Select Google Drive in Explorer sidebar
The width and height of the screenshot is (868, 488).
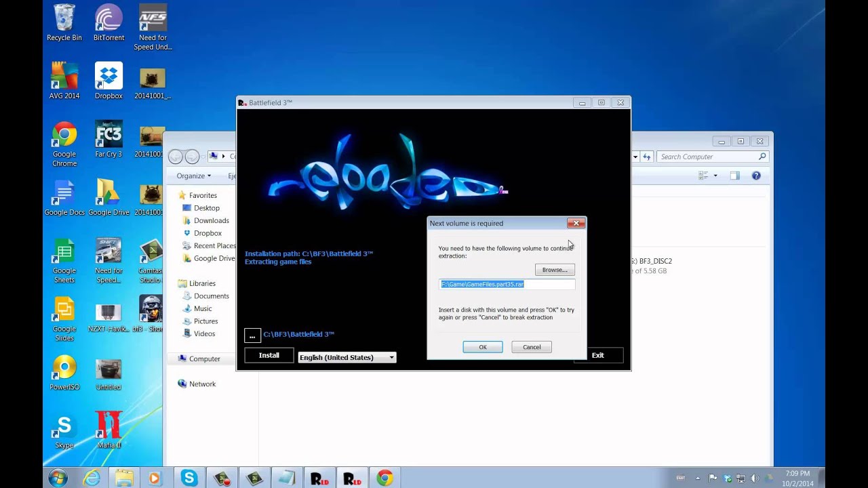pyautogui.click(x=214, y=258)
